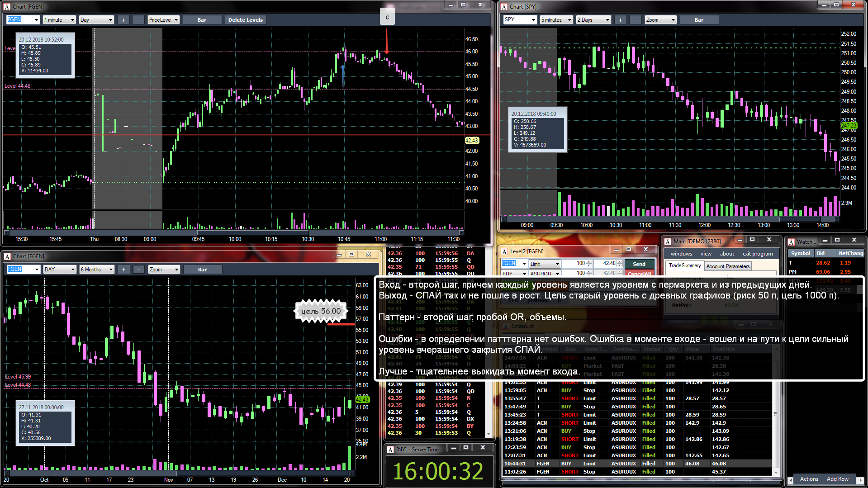The width and height of the screenshot is (868, 488).
Task: Select the 13:55:47 T SHORT order row
Action: 637,398
